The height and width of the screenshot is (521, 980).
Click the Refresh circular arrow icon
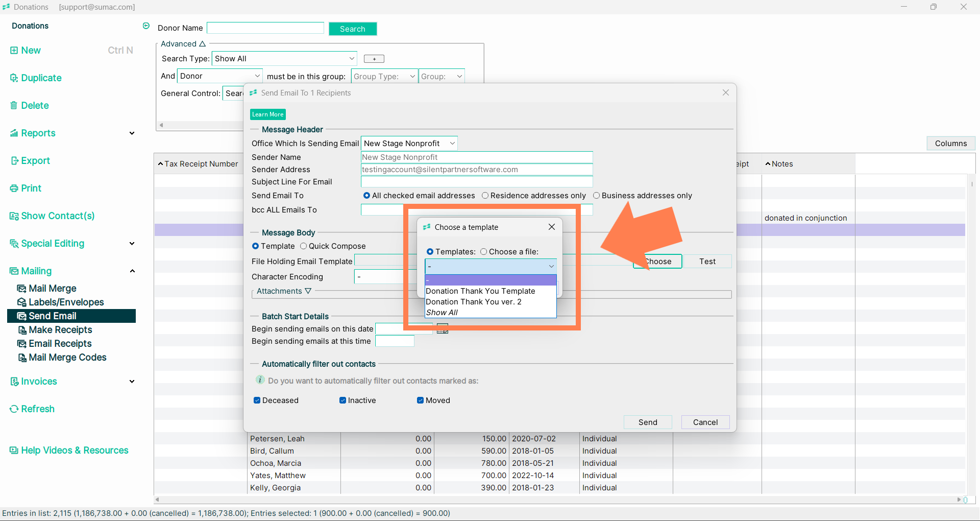click(14, 409)
